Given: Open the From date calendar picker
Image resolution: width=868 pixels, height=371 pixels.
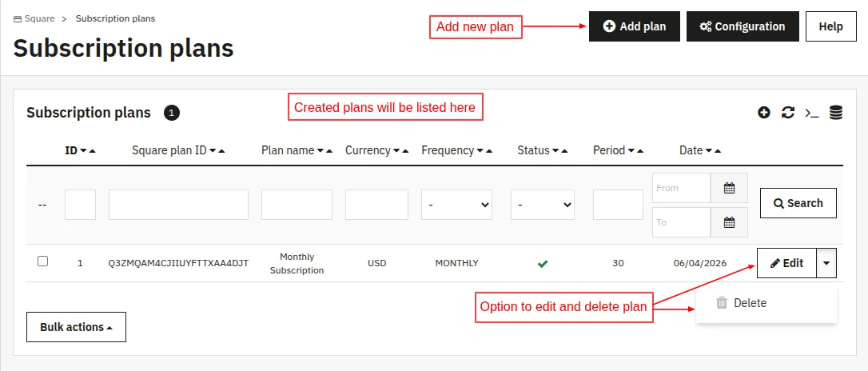Looking at the screenshot, I should point(730,188).
